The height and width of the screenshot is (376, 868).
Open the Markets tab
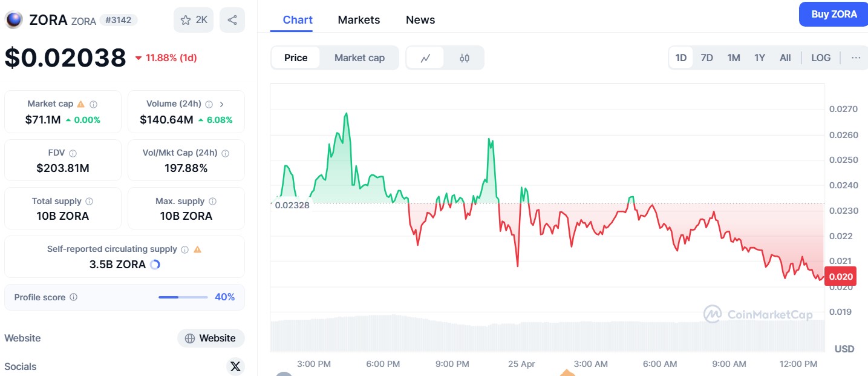[359, 20]
